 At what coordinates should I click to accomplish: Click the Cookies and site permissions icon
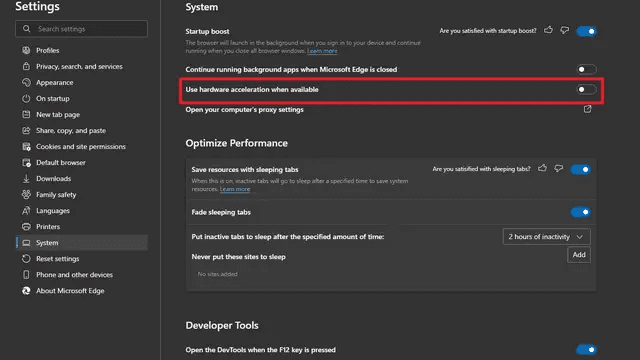click(26, 147)
